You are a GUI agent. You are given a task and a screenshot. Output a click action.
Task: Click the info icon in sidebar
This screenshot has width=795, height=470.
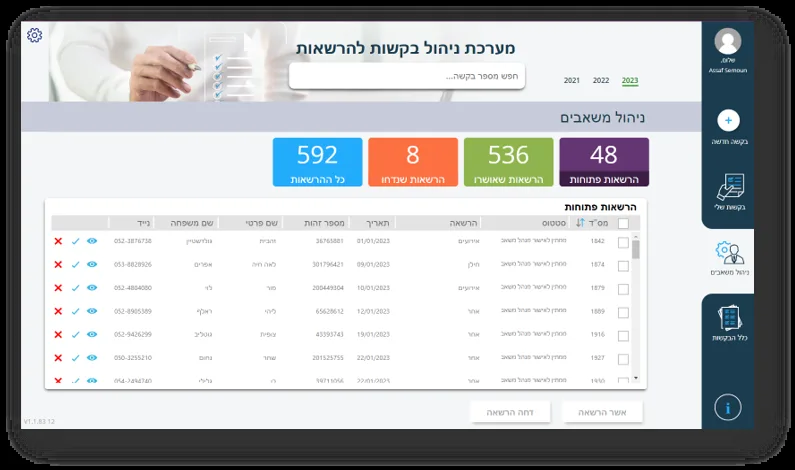pyautogui.click(x=728, y=408)
